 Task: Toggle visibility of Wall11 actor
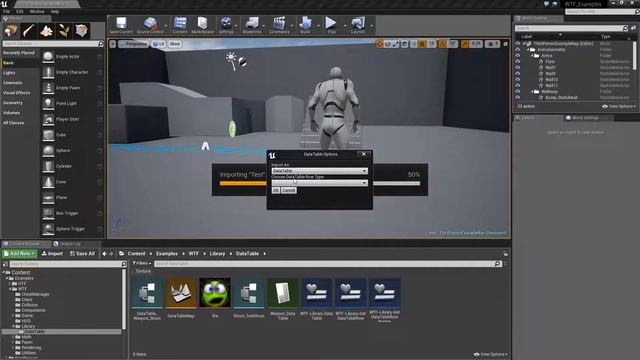[518, 85]
